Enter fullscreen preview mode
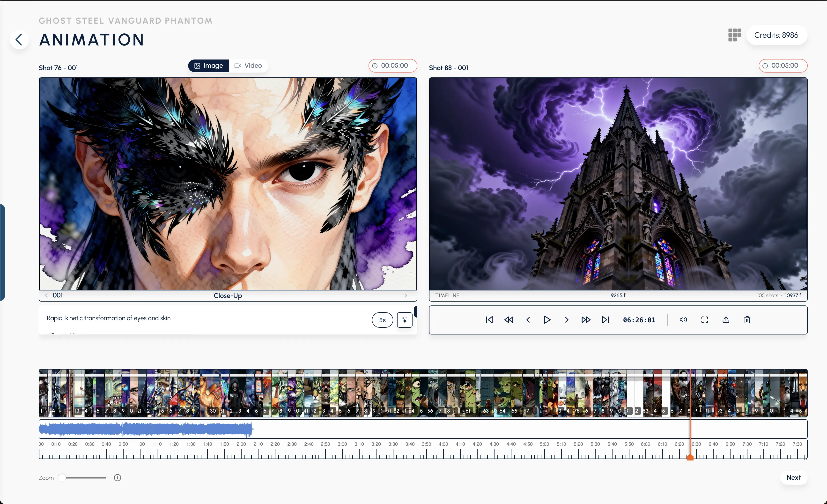827x504 pixels. pos(704,320)
